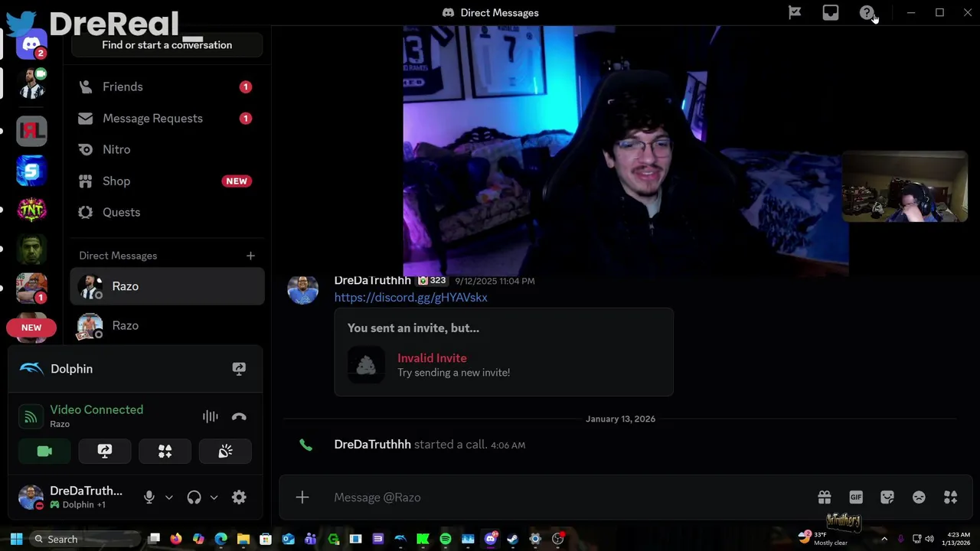Open the emoji picker icon
The width and height of the screenshot is (980, 551).
(x=919, y=497)
